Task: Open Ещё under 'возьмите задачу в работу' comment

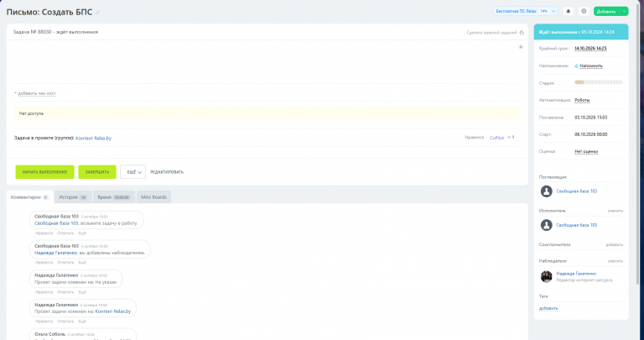Action: pos(82,233)
